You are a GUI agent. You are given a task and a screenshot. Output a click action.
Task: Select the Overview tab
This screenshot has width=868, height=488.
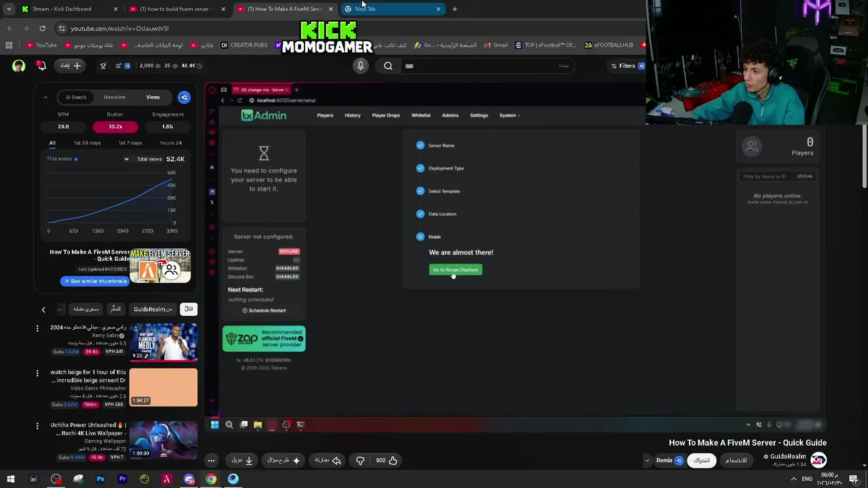[115, 98]
